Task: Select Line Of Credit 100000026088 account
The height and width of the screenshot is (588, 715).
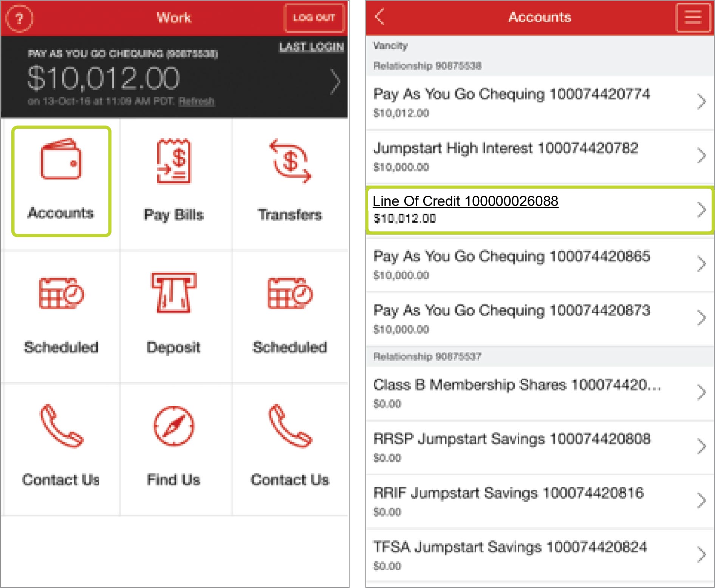Action: click(465, 201)
